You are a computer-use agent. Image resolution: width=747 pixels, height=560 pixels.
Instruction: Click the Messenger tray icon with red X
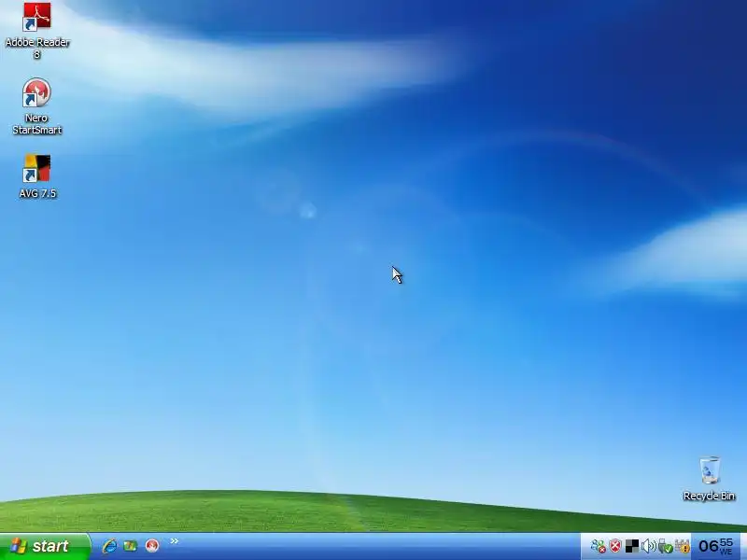[x=599, y=546]
